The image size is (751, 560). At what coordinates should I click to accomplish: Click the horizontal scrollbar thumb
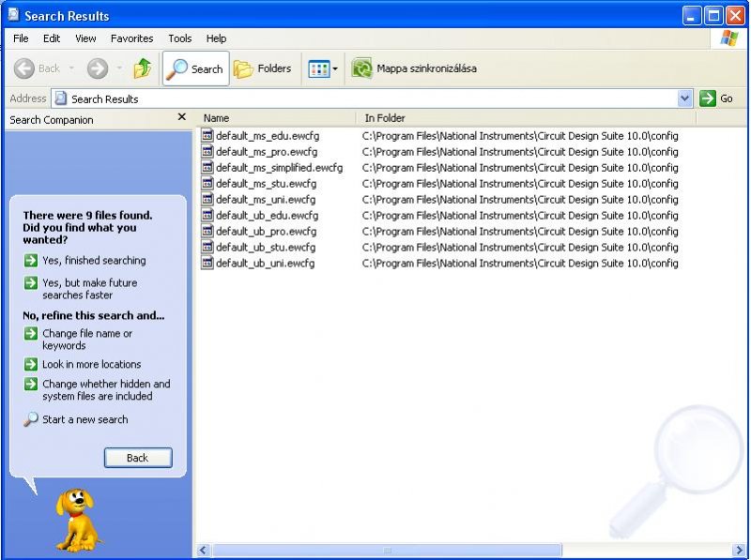[388, 550]
